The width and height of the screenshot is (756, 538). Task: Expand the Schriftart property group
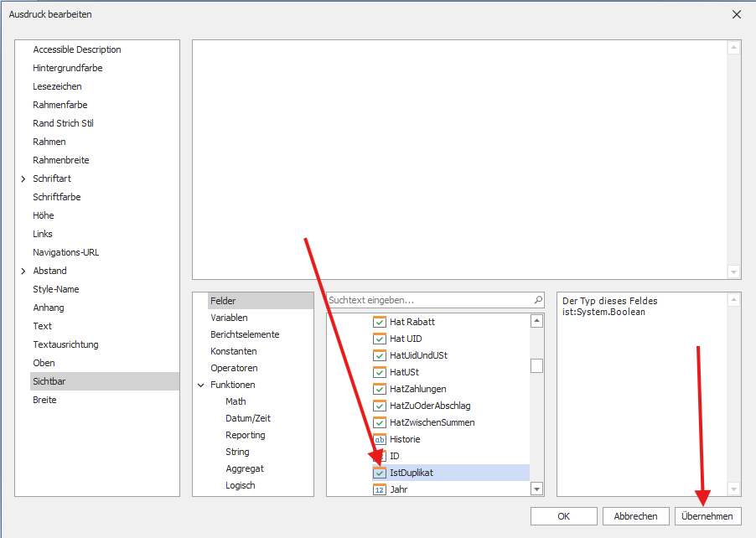click(x=23, y=178)
